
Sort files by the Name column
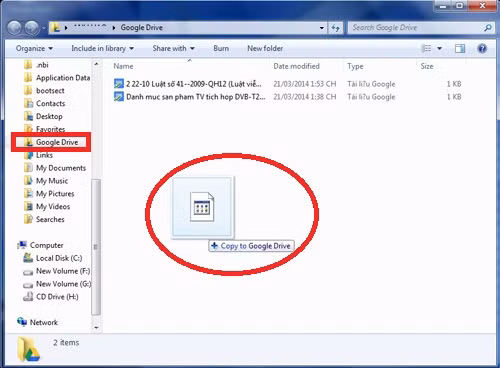123,66
